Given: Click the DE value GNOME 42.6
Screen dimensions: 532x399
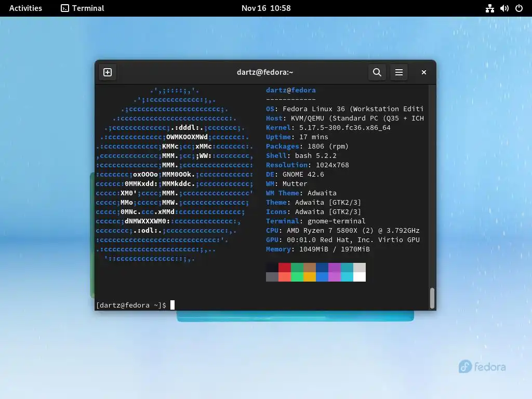Looking at the screenshot, I should click(303, 175).
